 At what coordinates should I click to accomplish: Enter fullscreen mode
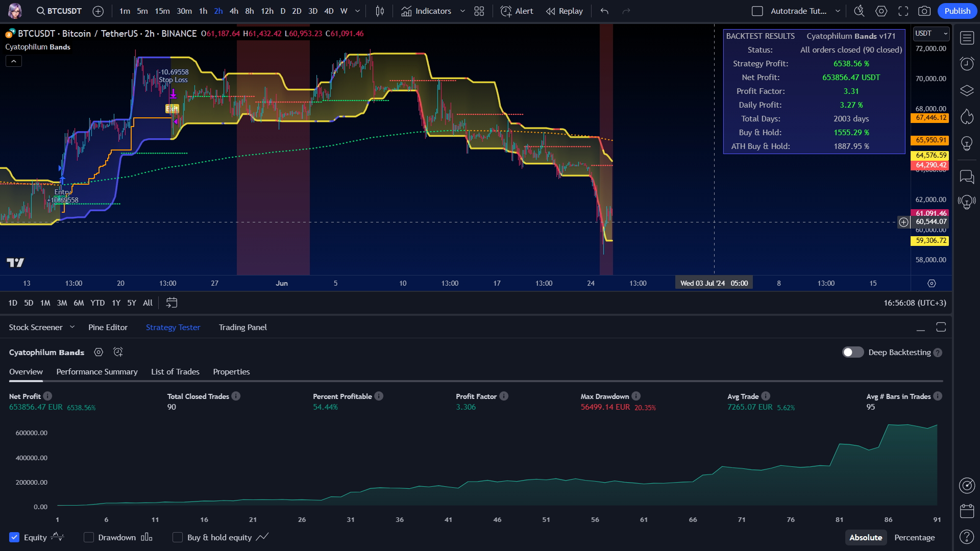point(903,11)
